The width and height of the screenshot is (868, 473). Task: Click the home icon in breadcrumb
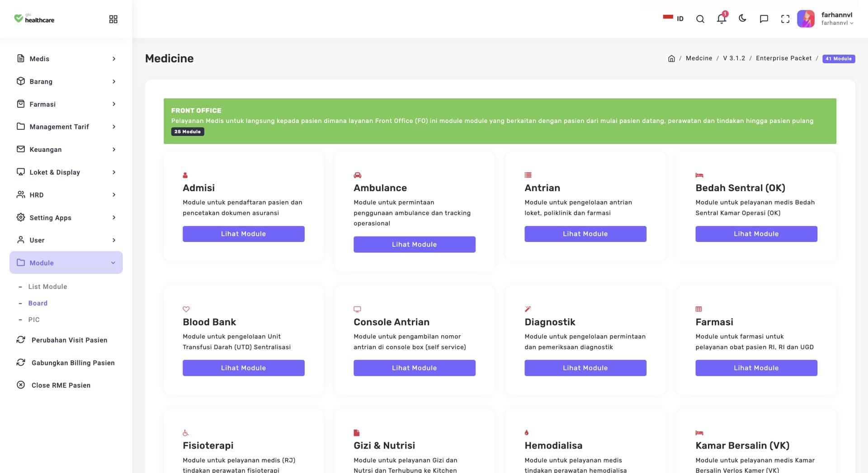coord(671,58)
